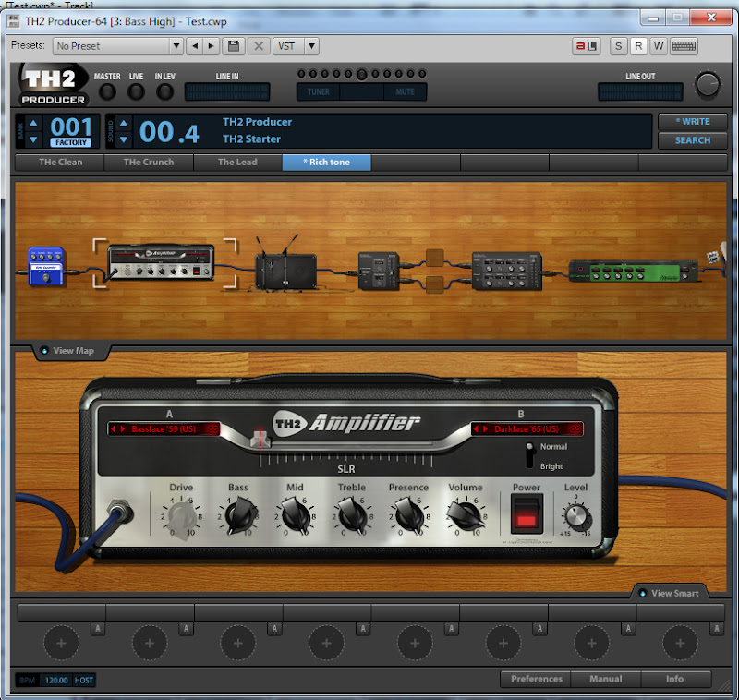Toggle the MUTE button

(405, 91)
